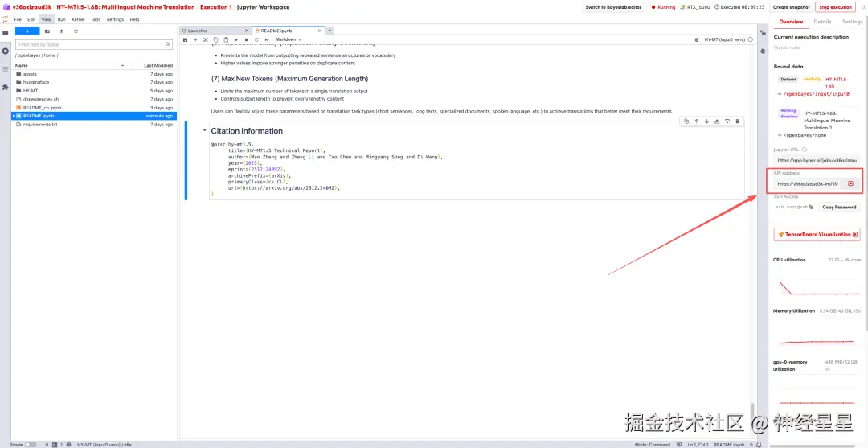Open the Extension Manager puzzle icon
The height and width of the screenshot is (448, 868).
click(x=6, y=87)
